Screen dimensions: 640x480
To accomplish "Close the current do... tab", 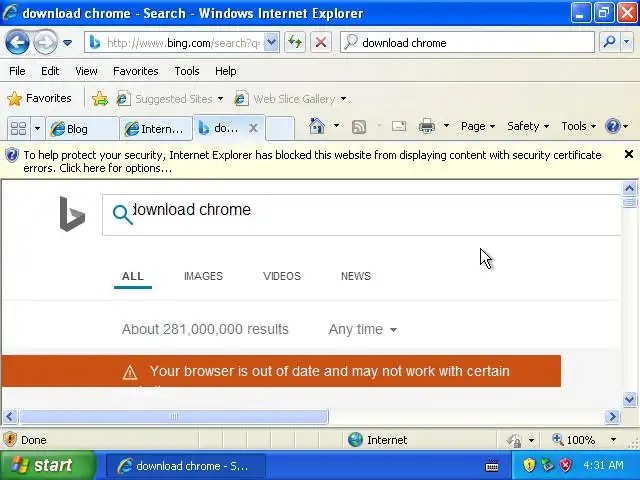I will 253,128.
